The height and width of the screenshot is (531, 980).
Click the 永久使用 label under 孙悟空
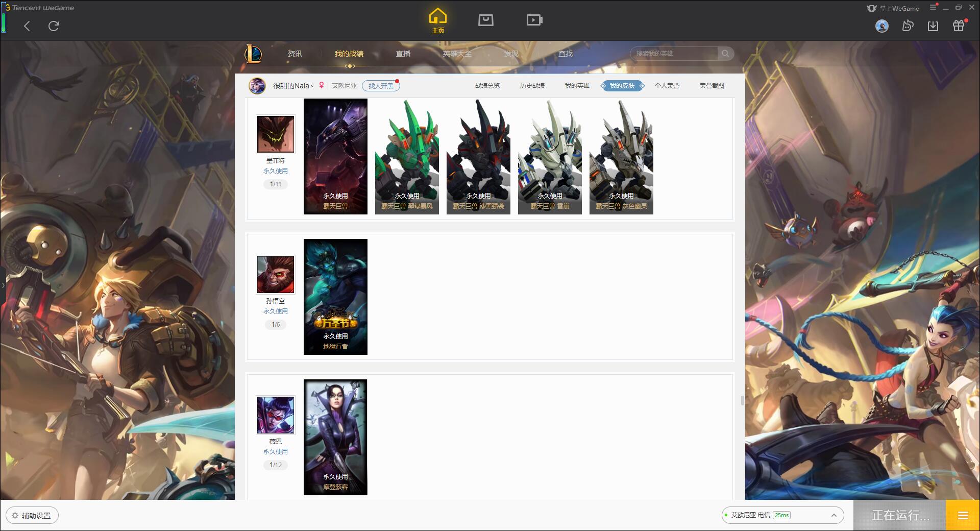pyautogui.click(x=276, y=311)
